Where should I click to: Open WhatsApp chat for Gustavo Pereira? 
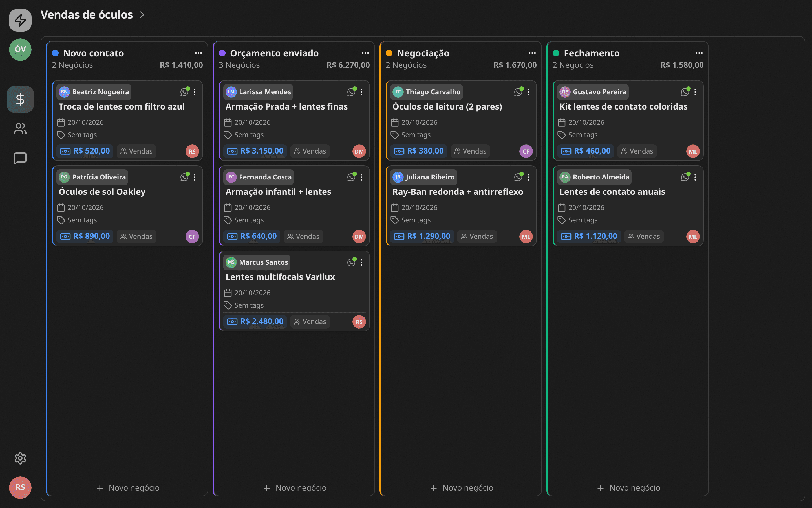tap(685, 92)
